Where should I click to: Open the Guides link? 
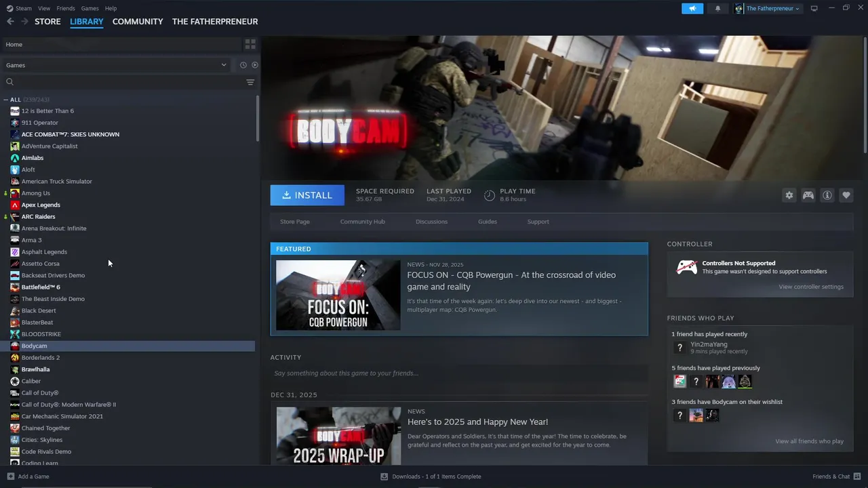(488, 222)
